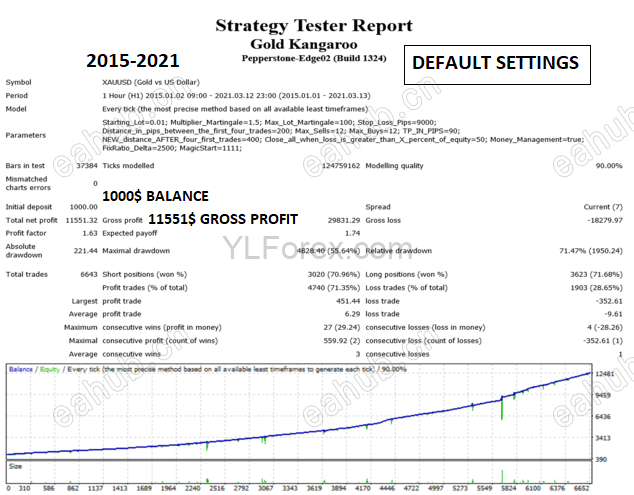Click the Spread label
Image resolution: width=634 pixels, height=495 pixels.
[x=378, y=207]
